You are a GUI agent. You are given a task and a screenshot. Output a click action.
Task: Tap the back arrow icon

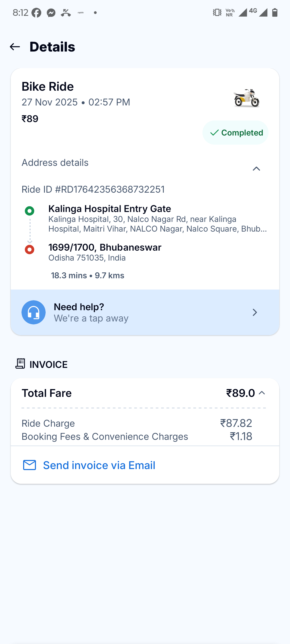pyautogui.click(x=15, y=47)
